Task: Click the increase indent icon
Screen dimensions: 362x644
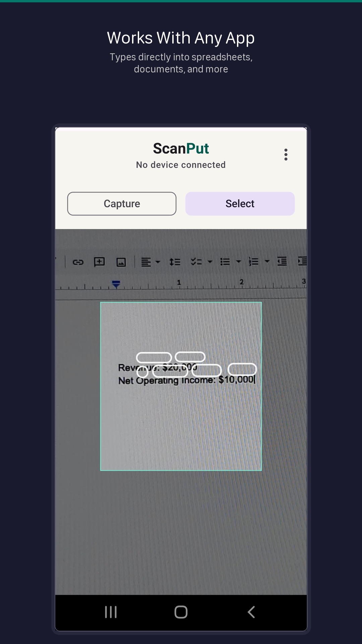Action: (x=302, y=261)
